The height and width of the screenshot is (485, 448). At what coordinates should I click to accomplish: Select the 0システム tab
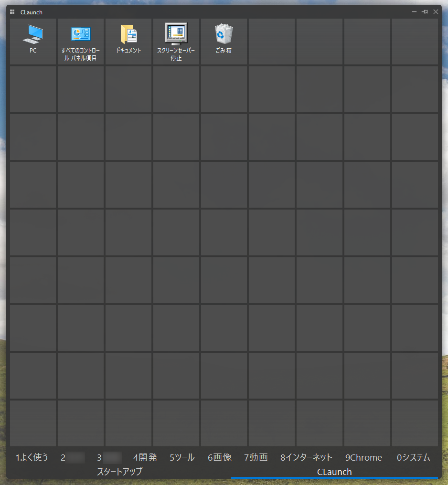[x=413, y=457]
